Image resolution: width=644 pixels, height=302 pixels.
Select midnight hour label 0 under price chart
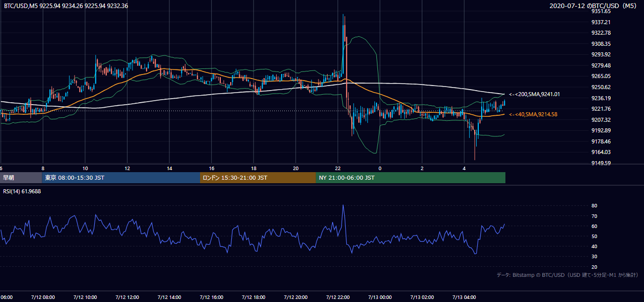pos(380,168)
